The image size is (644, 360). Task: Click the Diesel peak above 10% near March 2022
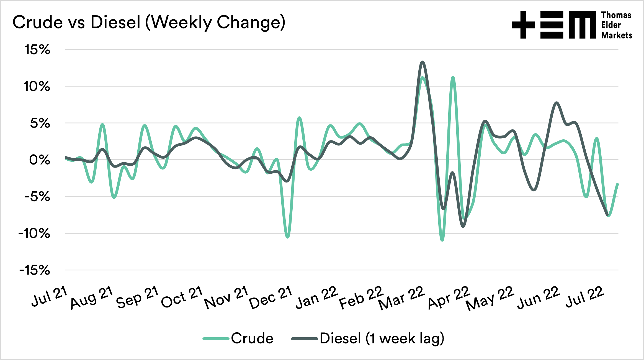[x=422, y=62]
